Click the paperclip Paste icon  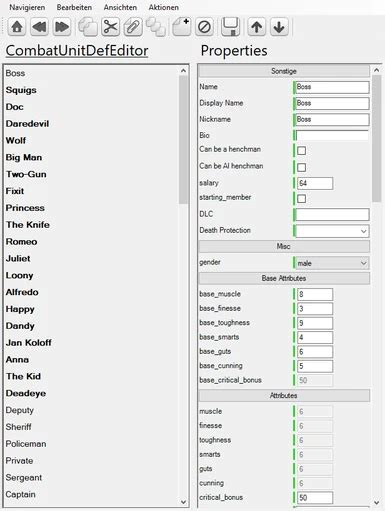click(x=133, y=27)
